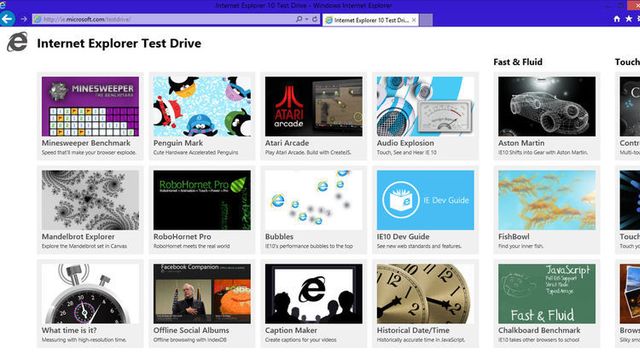The width and height of the screenshot is (640, 360).
Task: Click the IE10 Dev Guide title link
Action: coord(403,236)
